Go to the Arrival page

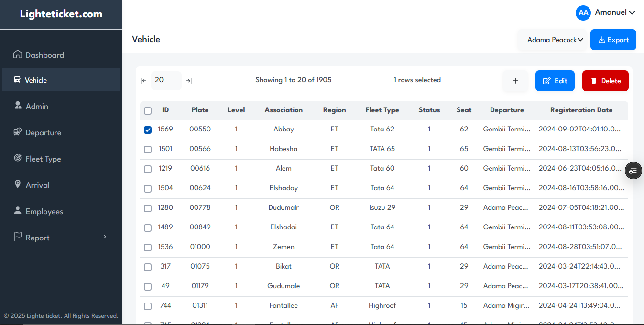[37, 184]
